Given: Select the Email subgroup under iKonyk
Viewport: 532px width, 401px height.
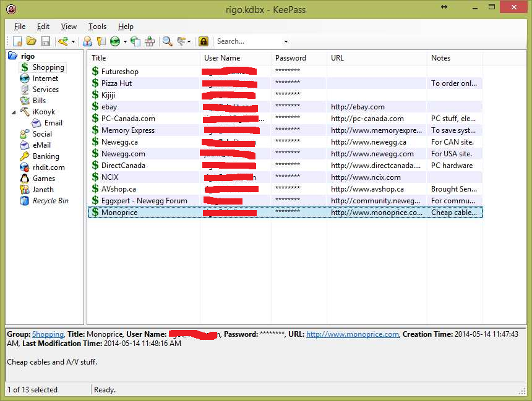Looking at the screenshot, I should coord(53,123).
